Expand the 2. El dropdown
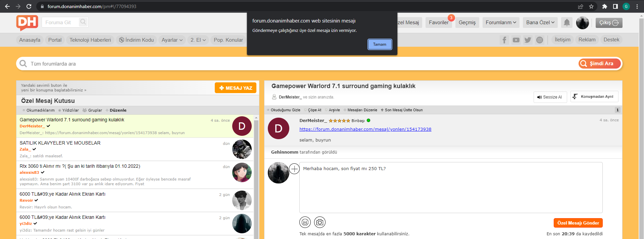This screenshot has width=644, height=239. coord(198,40)
